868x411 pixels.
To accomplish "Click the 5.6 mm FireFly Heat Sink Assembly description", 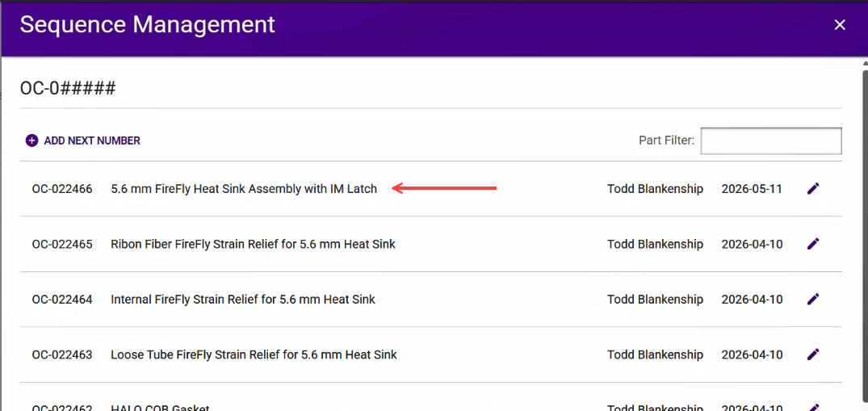I will (244, 189).
